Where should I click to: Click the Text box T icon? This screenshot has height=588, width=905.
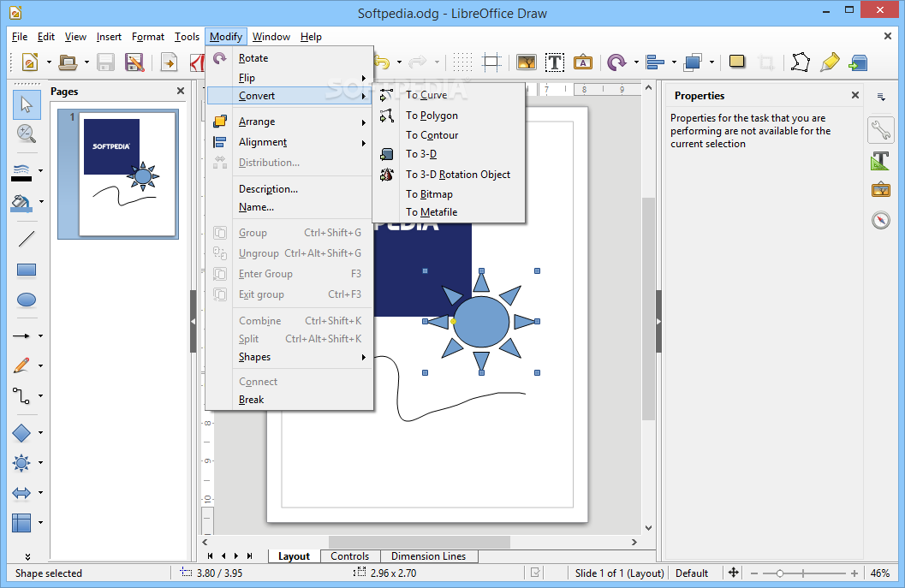point(555,62)
